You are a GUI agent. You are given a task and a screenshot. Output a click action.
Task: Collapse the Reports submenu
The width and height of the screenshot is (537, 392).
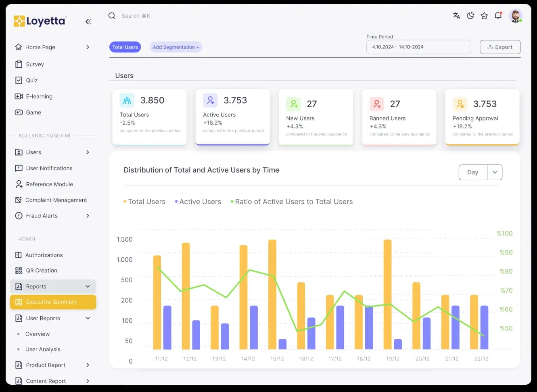88,286
